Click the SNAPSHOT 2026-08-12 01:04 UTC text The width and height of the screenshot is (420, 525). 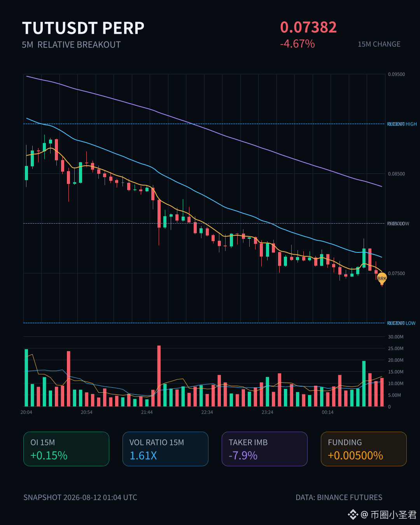pos(80,497)
